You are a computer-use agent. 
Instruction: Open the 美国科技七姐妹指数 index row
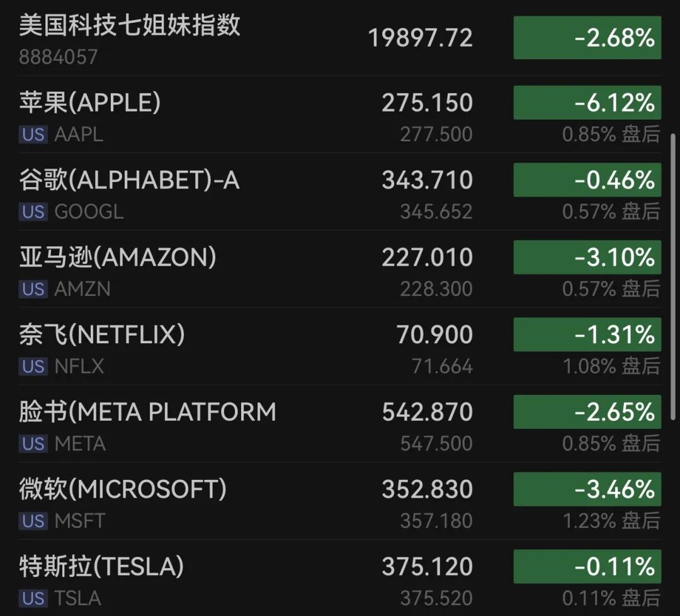339,38
